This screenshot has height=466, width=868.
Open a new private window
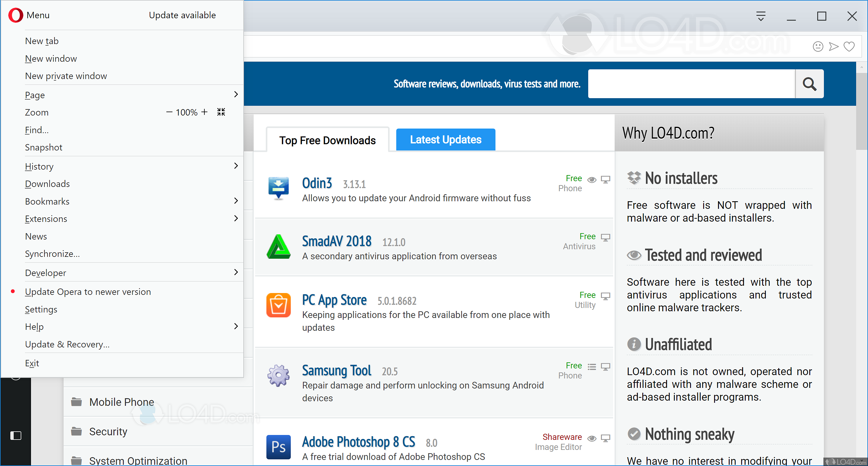[x=66, y=76]
